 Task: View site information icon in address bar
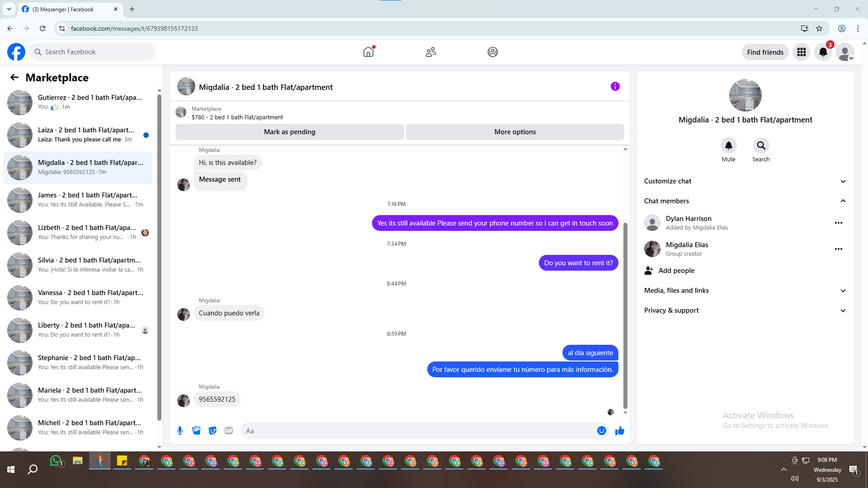(x=62, y=28)
